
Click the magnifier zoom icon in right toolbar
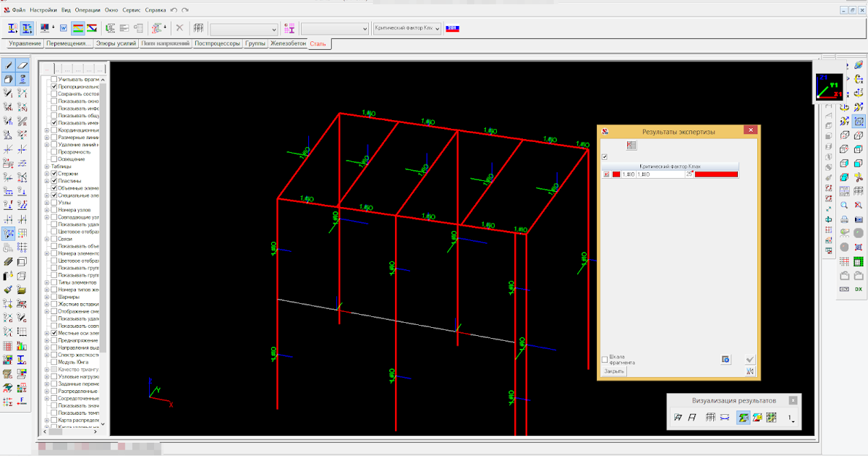(844, 205)
